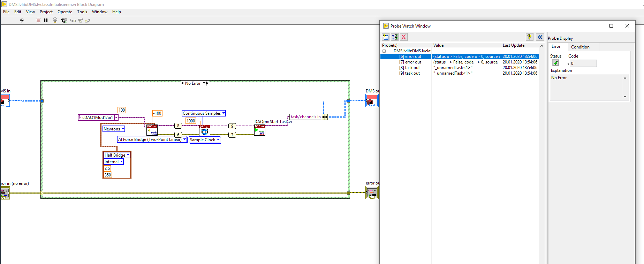Screen dimensions: 644x264
Task: Toggle Retain Wire Values button
Action: click(64, 21)
